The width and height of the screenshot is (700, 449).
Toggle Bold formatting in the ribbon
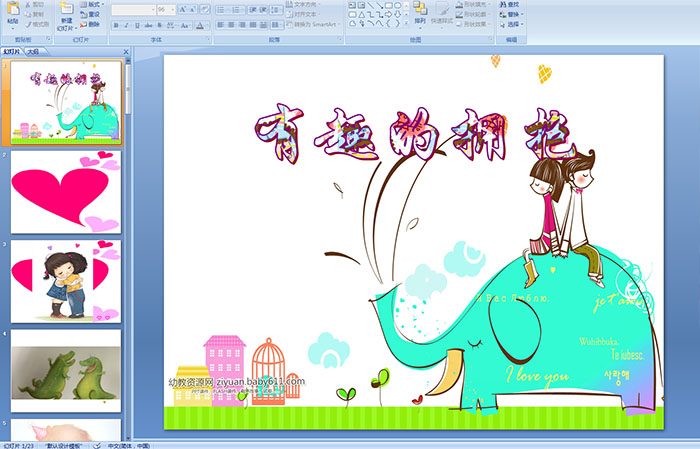click(x=116, y=25)
